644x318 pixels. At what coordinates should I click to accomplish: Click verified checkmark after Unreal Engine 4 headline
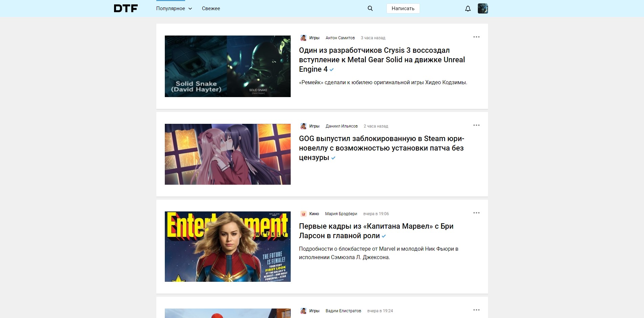(332, 70)
